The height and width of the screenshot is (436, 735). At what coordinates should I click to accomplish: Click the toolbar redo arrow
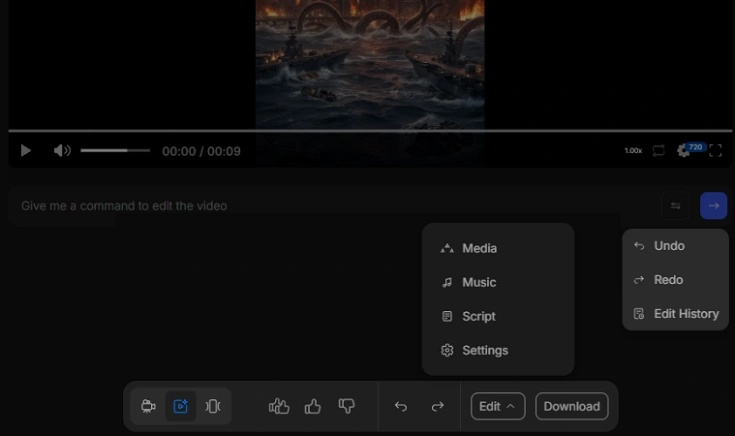[x=437, y=406]
